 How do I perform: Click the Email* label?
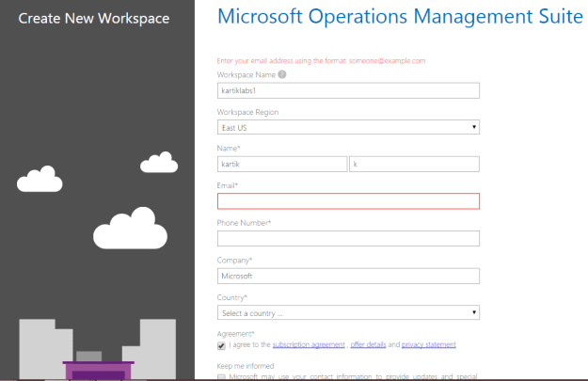coord(228,185)
